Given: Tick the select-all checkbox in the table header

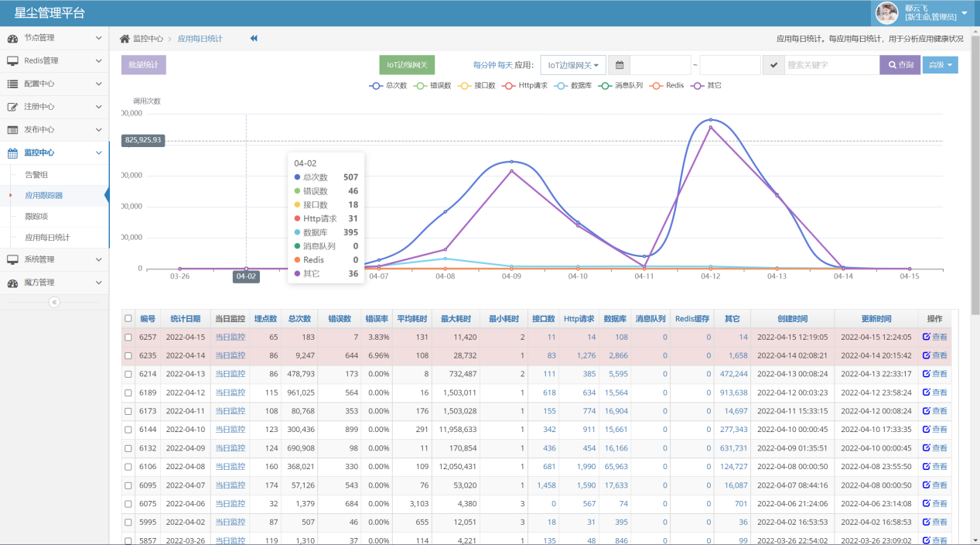Looking at the screenshot, I should [x=128, y=319].
